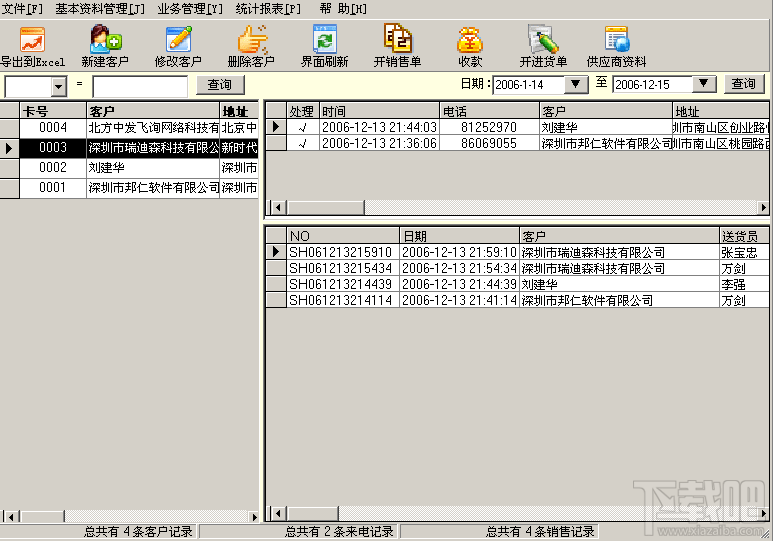The image size is (773, 541).
Task: Select phone number 86069055
Action: [489, 144]
